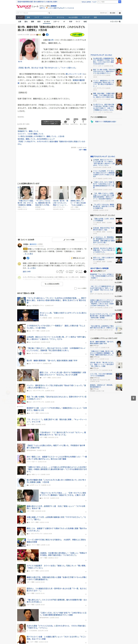Share user comment on X icon
Image resolution: width=138 pixels, height=644 pixels.
[x=85, y=272]
